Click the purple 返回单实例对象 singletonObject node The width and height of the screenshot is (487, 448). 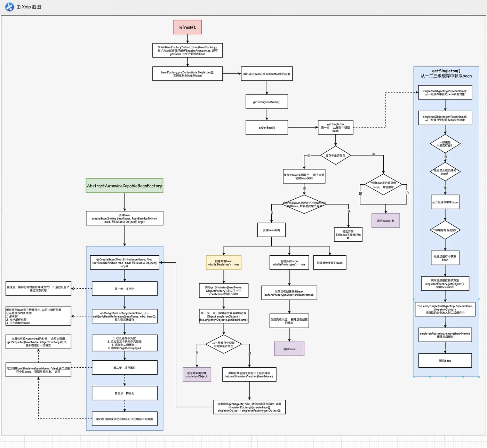pos(197,374)
